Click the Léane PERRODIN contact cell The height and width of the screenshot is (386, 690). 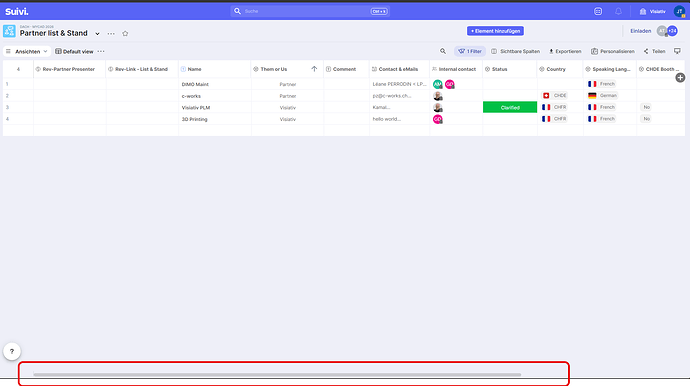[399, 84]
